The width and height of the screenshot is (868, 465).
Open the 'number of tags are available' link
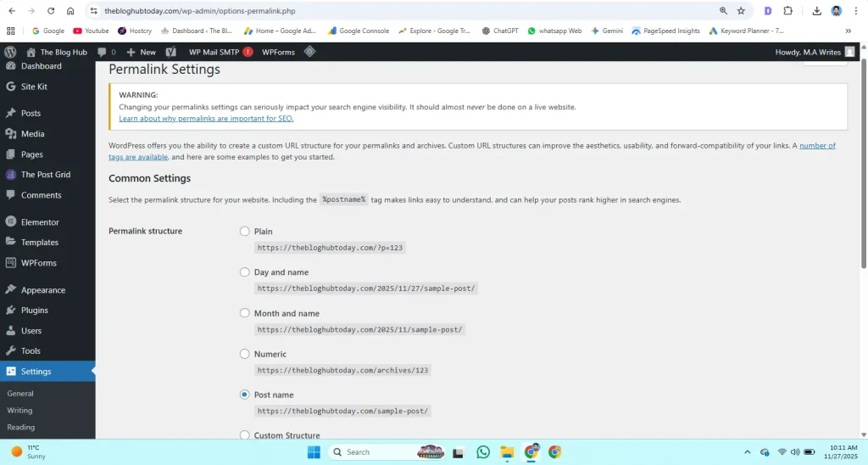(817, 146)
